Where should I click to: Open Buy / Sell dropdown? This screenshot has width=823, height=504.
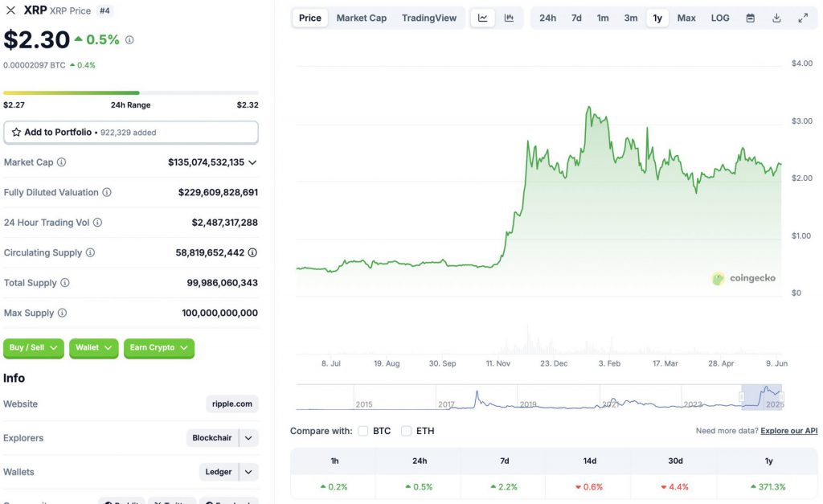click(34, 348)
